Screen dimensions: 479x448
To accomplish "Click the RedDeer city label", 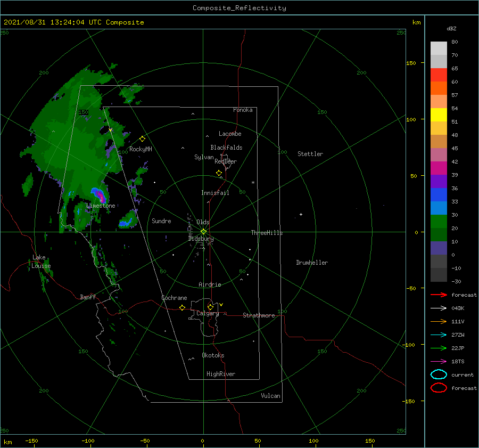I will coord(226,161).
